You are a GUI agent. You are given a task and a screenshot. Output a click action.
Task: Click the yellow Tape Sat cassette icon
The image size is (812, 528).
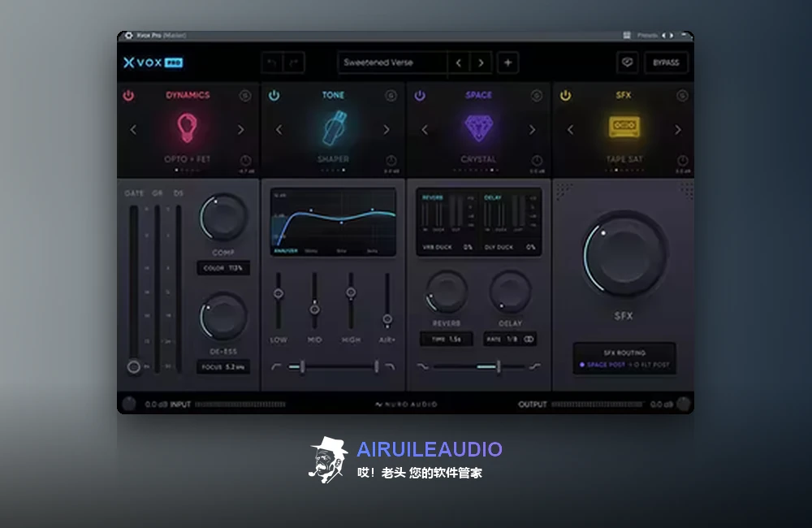click(624, 127)
